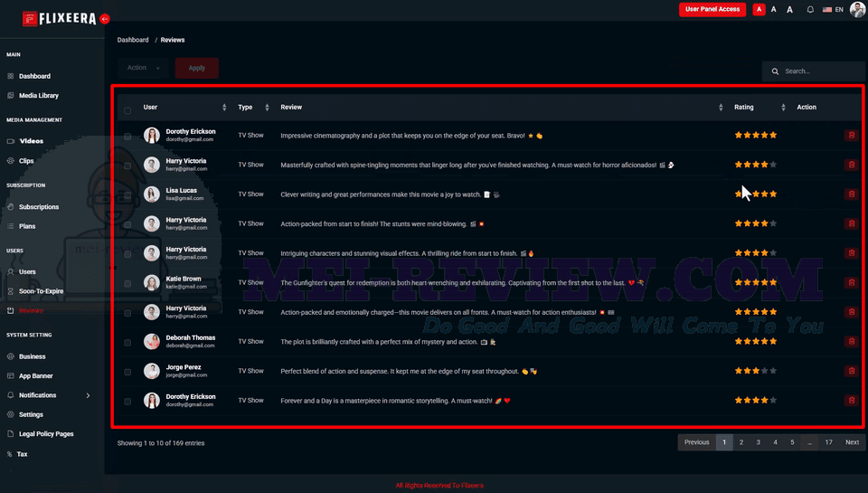Open Media Library in sidebar

click(x=38, y=96)
